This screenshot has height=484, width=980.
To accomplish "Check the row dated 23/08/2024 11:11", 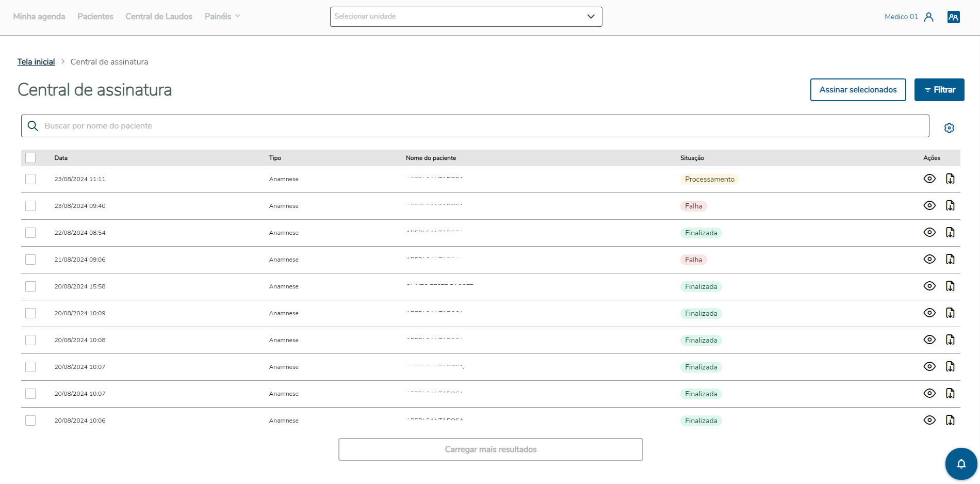I will (30, 179).
